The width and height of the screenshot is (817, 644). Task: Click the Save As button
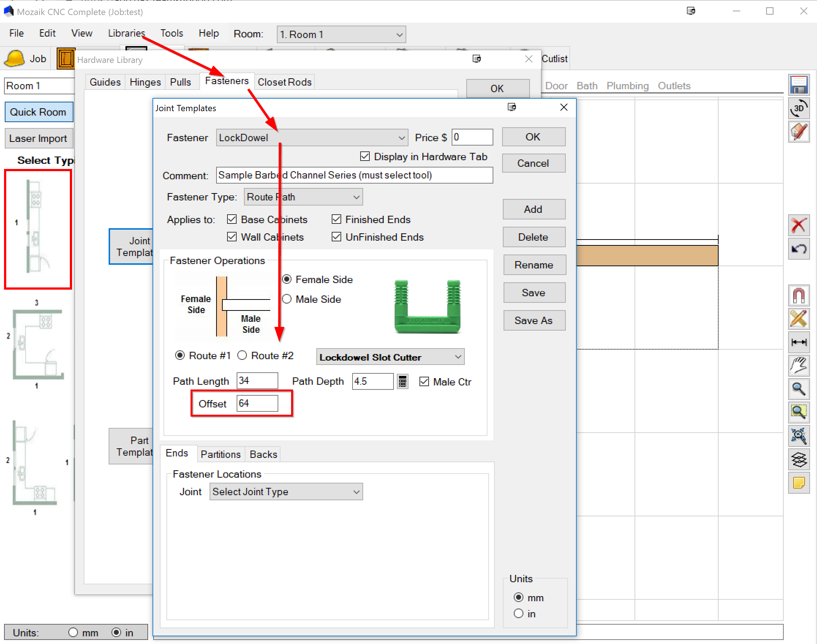pyautogui.click(x=534, y=320)
